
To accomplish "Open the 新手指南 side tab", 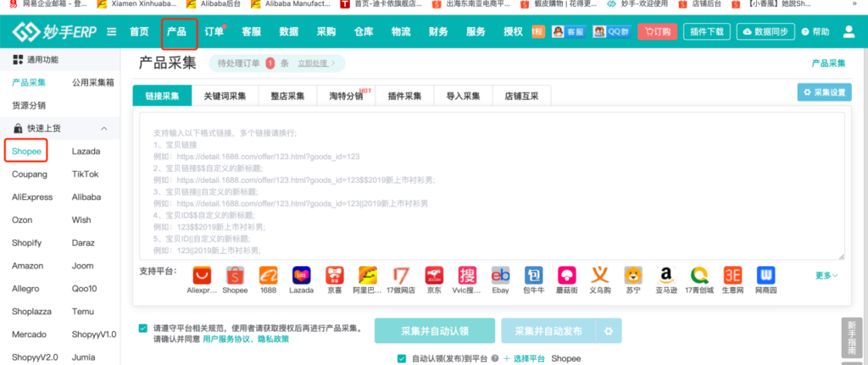I will tap(852, 339).
